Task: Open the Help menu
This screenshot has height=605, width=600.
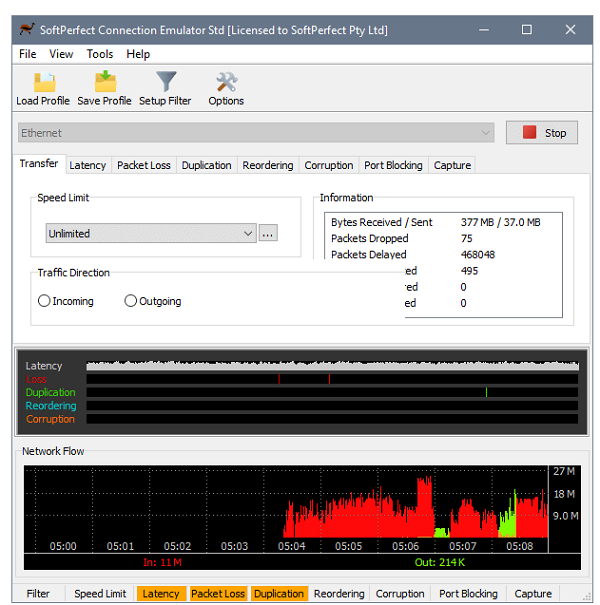Action: pyautogui.click(x=138, y=54)
